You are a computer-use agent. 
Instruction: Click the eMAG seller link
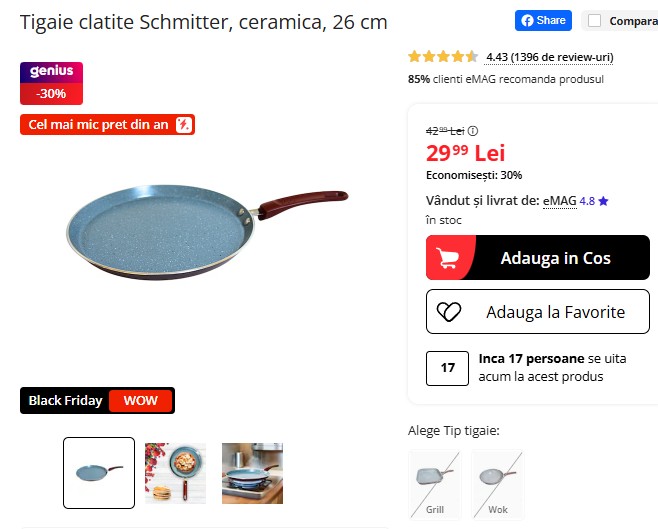tap(560, 201)
